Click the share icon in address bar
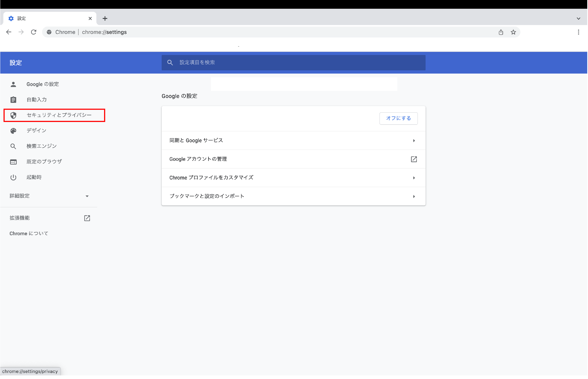Screen dimensions: 588x379 501,32
